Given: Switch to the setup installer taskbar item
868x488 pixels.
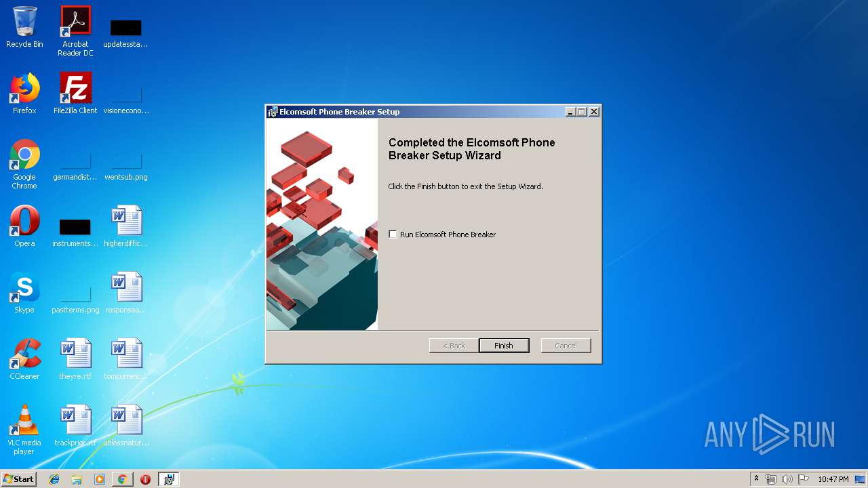Looking at the screenshot, I should pyautogui.click(x=169, y=479).
